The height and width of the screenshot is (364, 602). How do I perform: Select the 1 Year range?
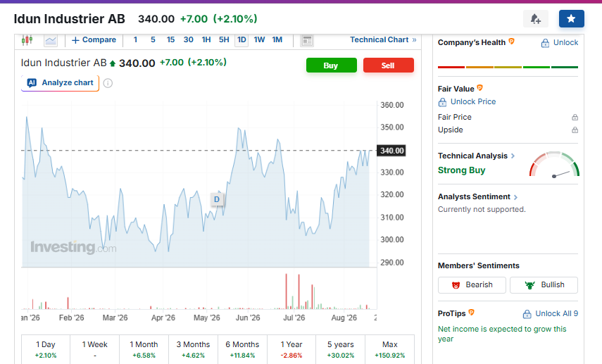tap(291, 349)
